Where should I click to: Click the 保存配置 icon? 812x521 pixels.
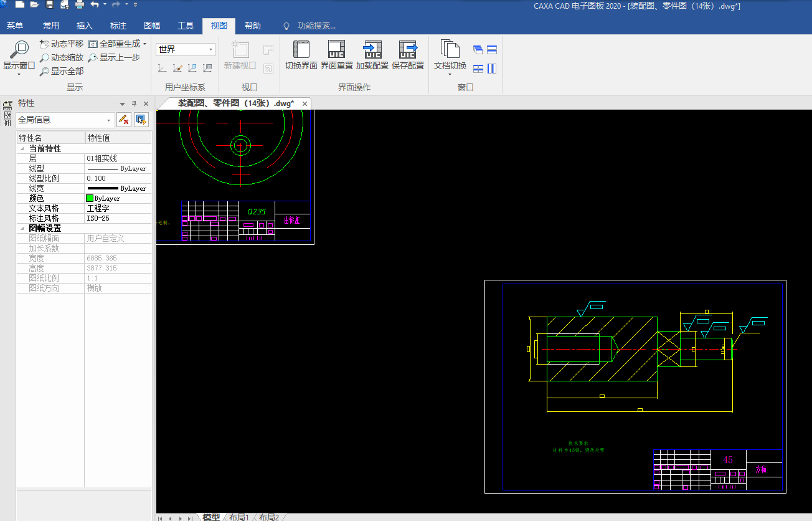pyautogui.click(x=408, y=50)
